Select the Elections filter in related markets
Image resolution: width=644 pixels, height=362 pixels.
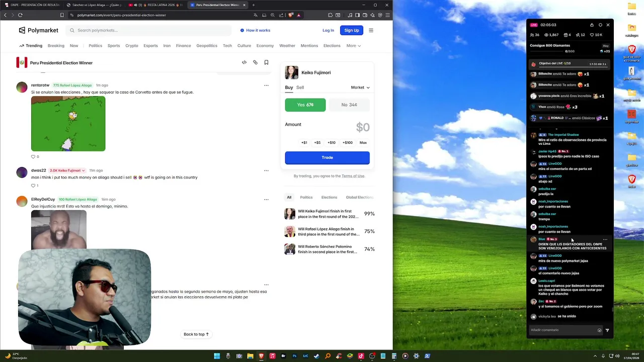tap(329, 197)
